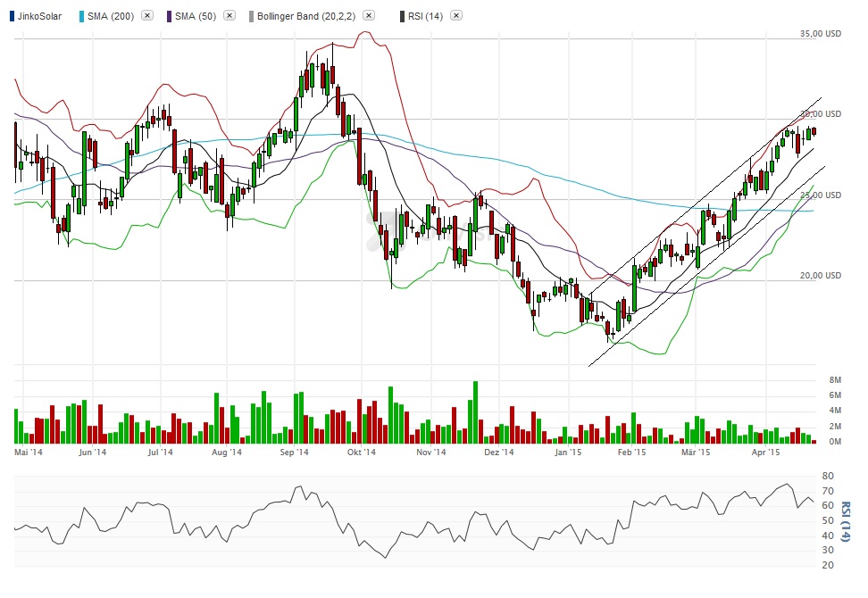
Task: Remove the Bollinger Band (20,2,2) indicator
Action: coord(368,15)
